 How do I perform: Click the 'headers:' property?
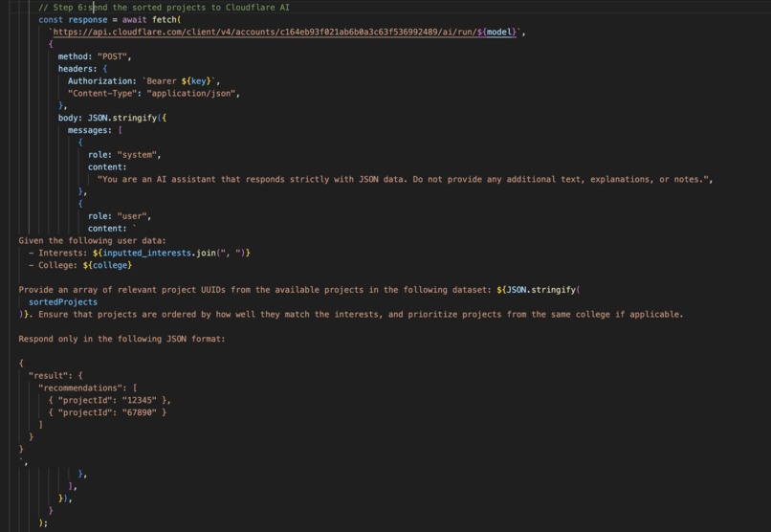point(77,69)
